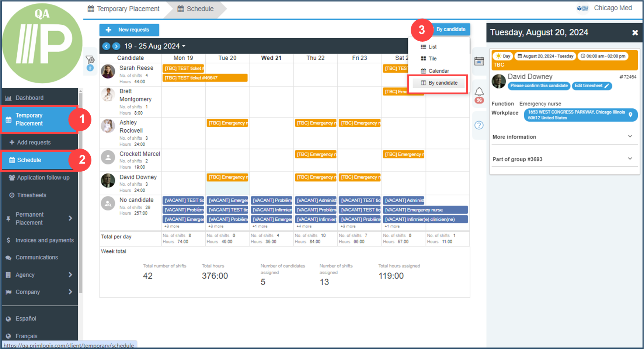
Task: Choose Calendar view from the dropdown
Action: pos(438,71)
